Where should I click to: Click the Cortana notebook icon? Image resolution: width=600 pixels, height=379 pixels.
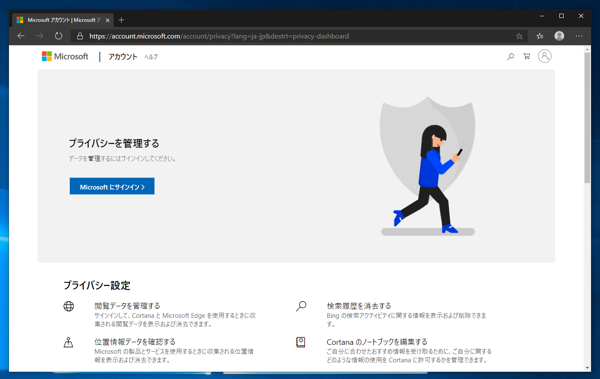tap(301, 342)
